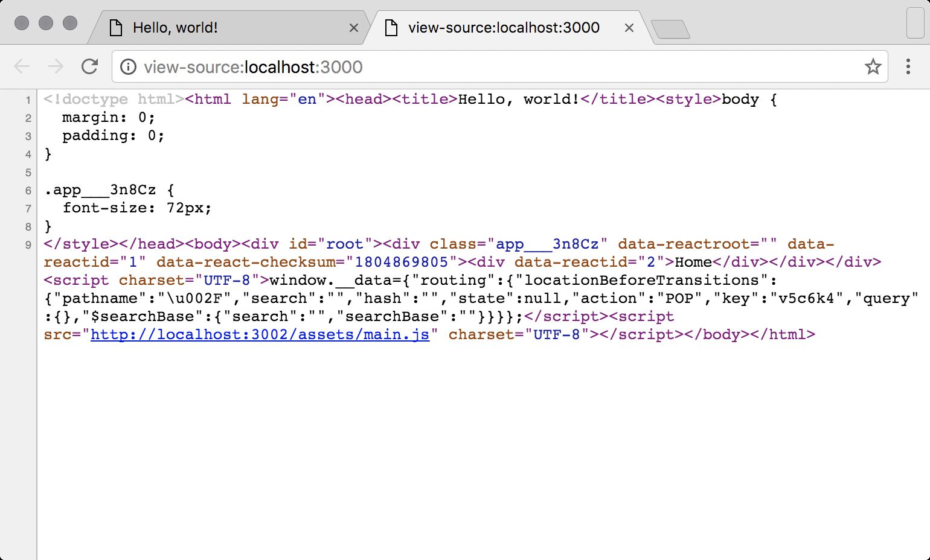Click the "window.__data" text

pyautogui.click(x=330, y=280)
